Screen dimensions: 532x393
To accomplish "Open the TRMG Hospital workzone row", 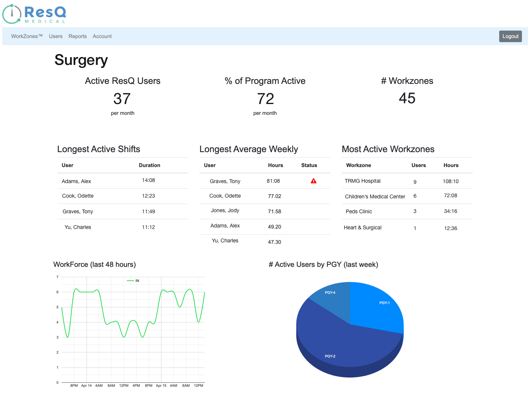I will (362, 181).
